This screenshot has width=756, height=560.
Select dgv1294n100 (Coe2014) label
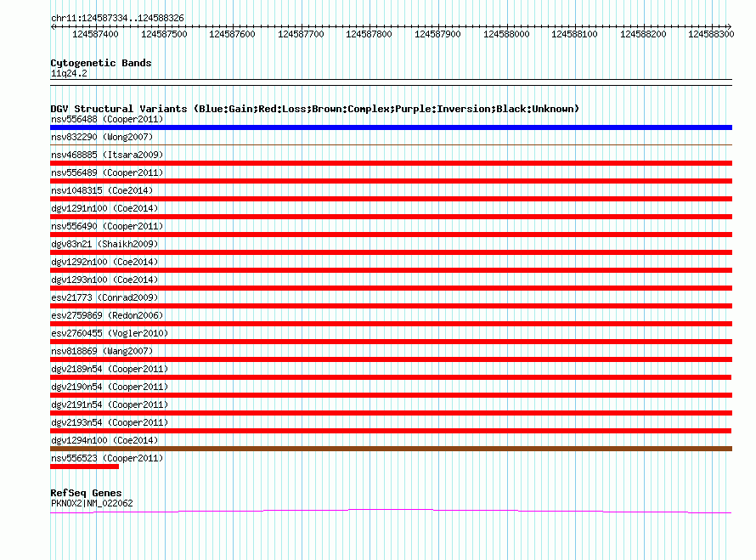104,440
